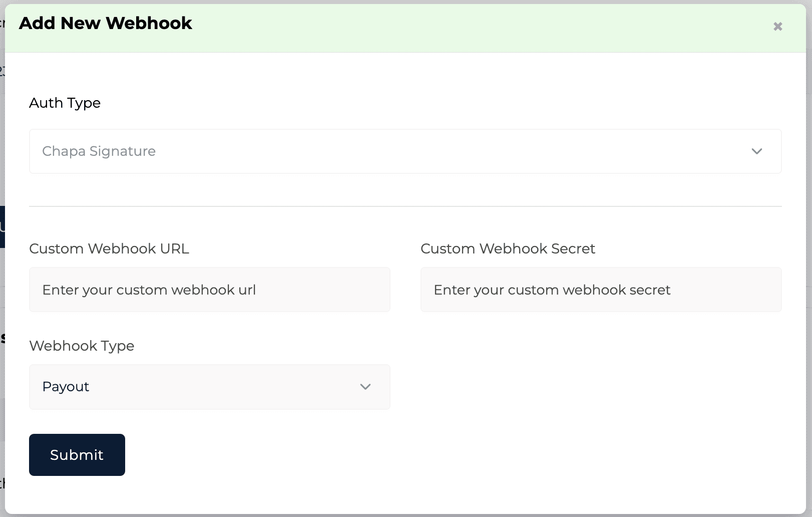Click the Add New Webhook title
Image resolution: width=812 pixels, height=517 pixels.
[x=105, y=23]
